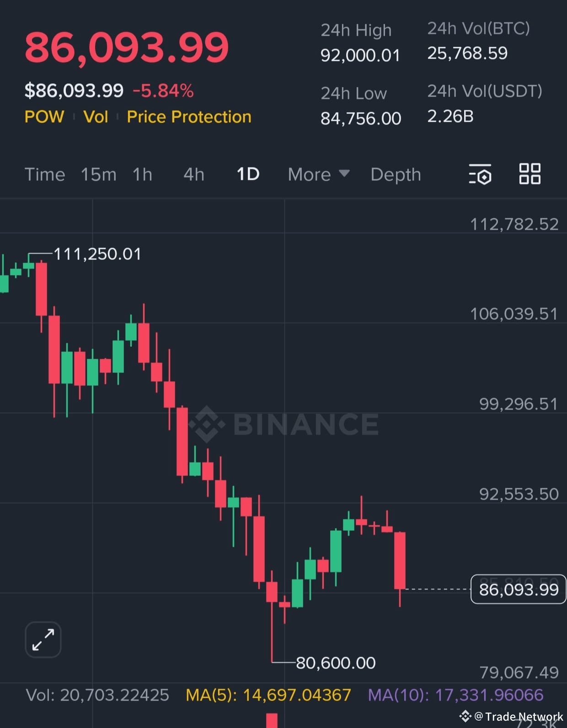Click the 80,600.00 low marker
The height and width of the screenshot is (728, 567).
coord(336,663)
